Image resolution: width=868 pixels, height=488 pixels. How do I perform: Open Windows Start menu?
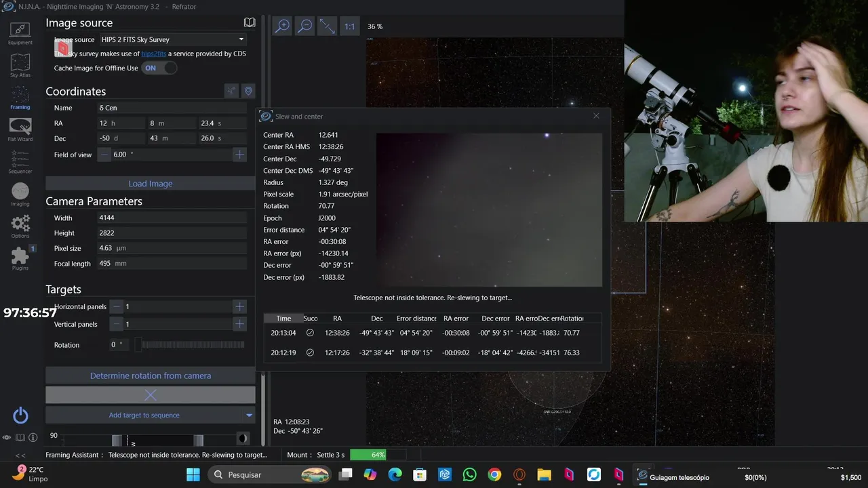coord(193,475)
